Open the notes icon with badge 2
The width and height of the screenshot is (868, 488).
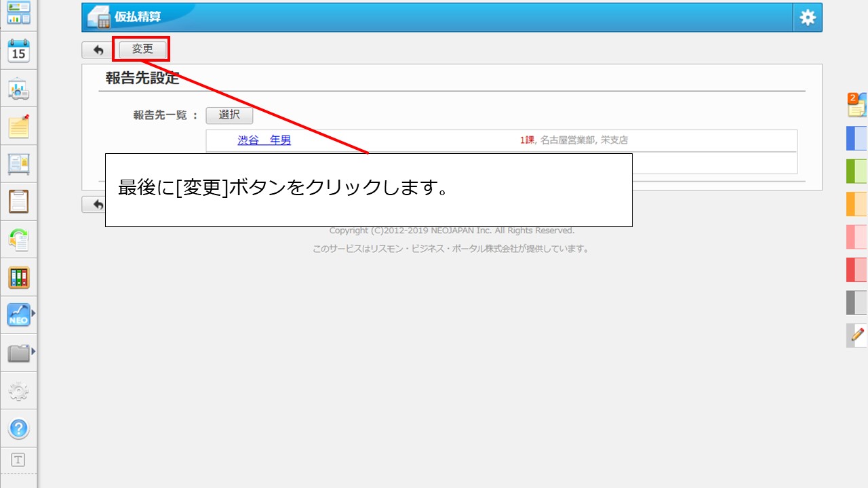856,105
